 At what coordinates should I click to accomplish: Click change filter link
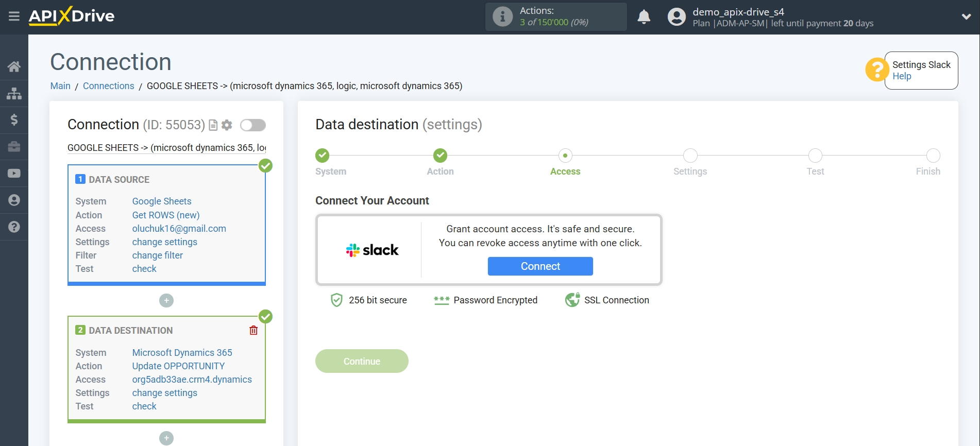pos(158,255)
